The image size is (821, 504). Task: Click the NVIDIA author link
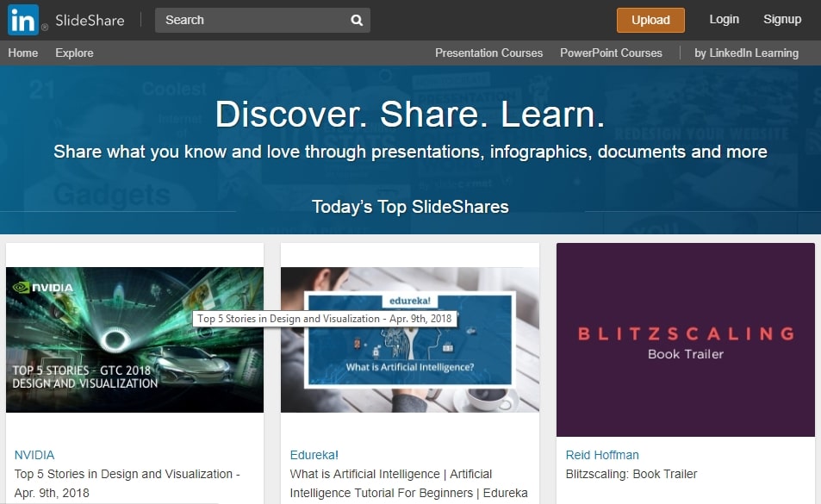34,455
